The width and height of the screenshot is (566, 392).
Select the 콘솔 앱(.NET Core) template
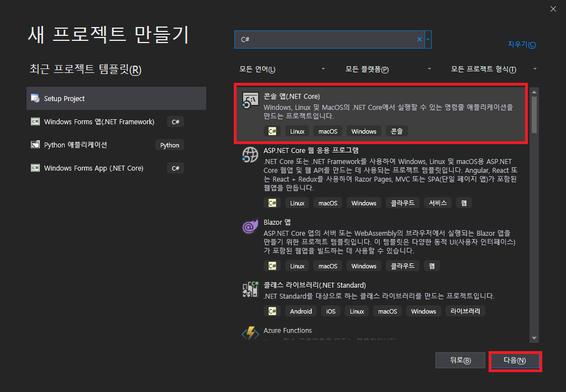point(381,114)
